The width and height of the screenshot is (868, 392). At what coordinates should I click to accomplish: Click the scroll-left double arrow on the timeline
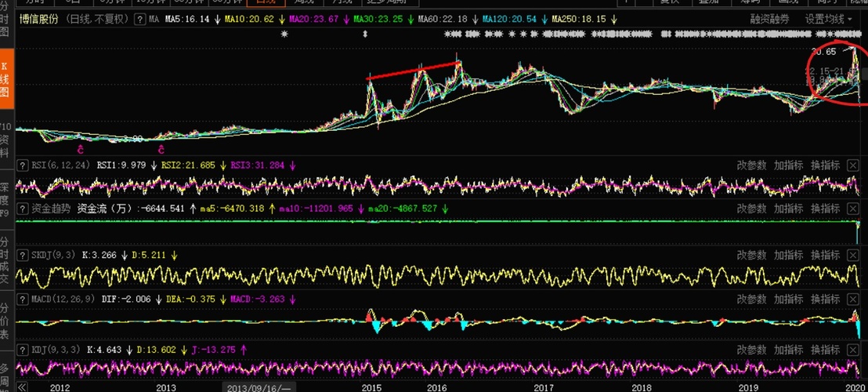point(23,387)
